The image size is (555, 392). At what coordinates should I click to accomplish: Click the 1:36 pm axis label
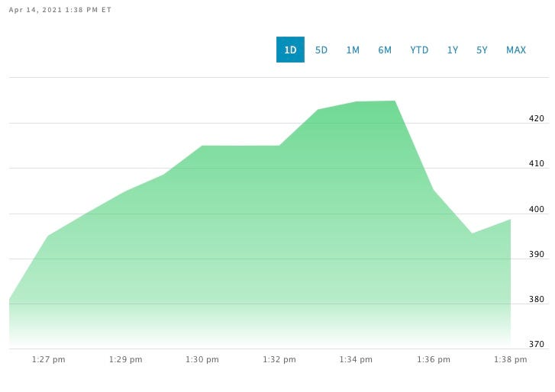[x=434, y=359]
